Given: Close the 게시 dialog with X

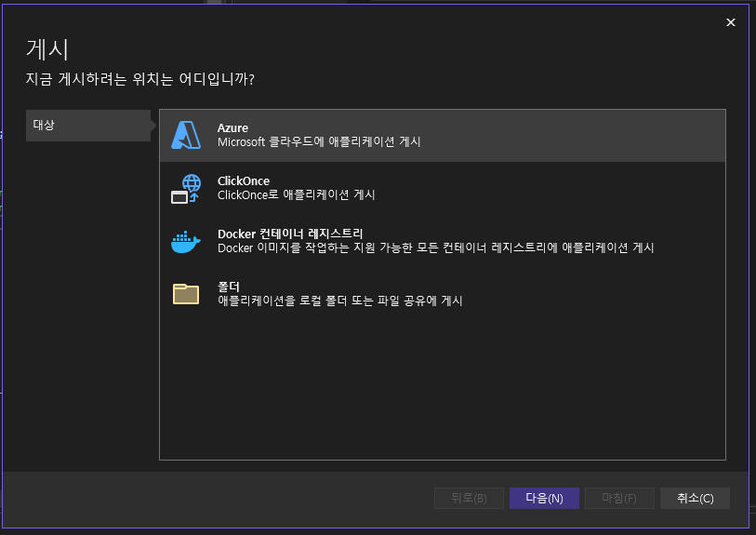Looking at the screenshot, I should pyautogui.click(x=731, y=22).
